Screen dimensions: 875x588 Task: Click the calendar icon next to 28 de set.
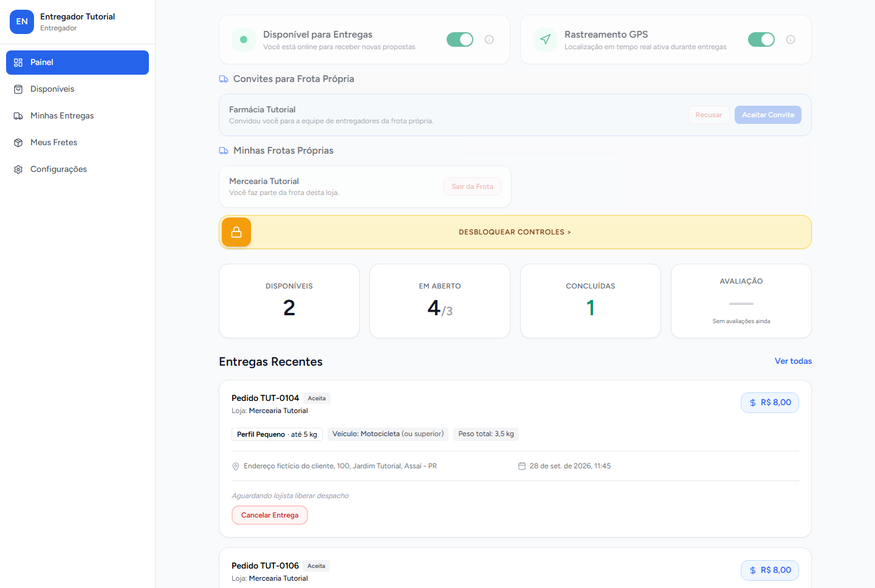(x=521, y=466)
